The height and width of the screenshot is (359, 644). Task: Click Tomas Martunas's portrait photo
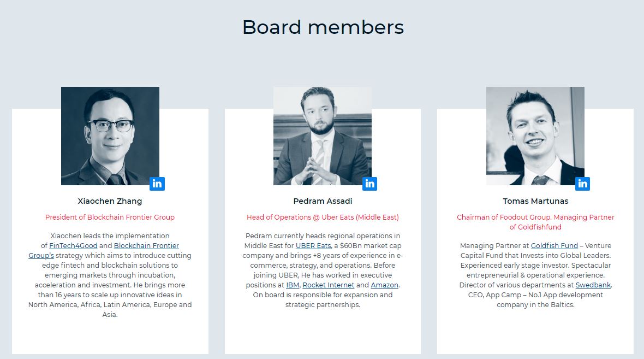535,136
